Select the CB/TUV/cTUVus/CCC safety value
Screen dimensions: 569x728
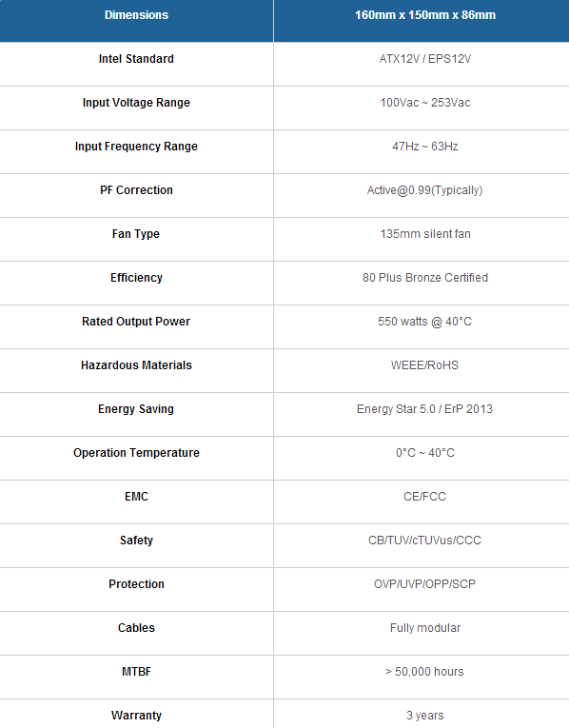point(425,541)
